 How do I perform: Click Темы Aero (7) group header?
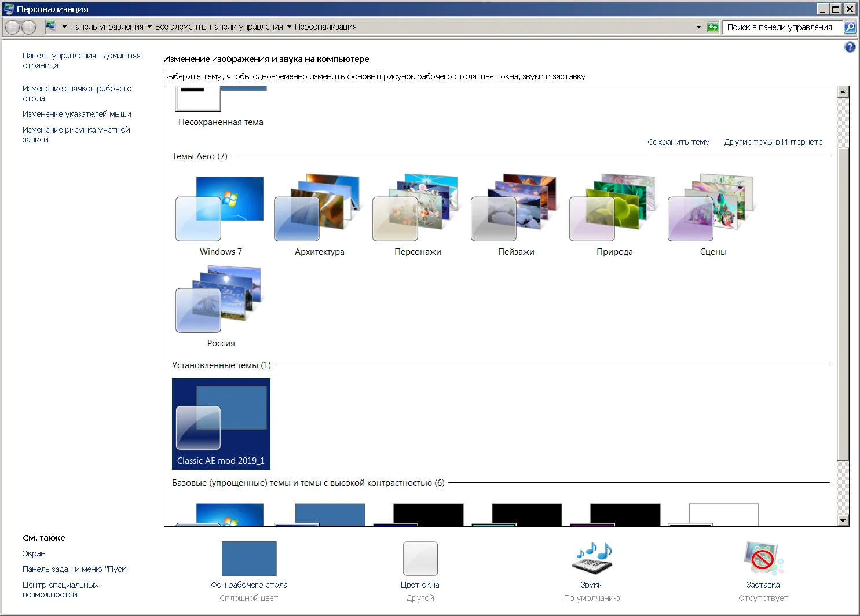click(x=200, y=156)
